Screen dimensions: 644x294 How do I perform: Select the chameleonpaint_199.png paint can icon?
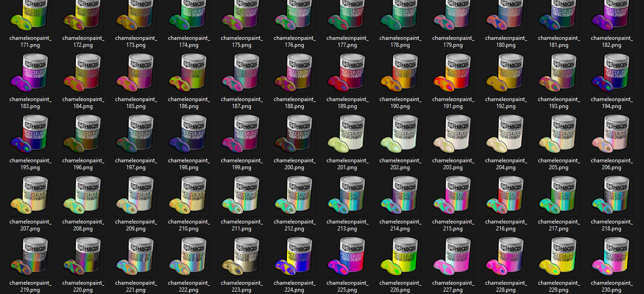(242, 134)
